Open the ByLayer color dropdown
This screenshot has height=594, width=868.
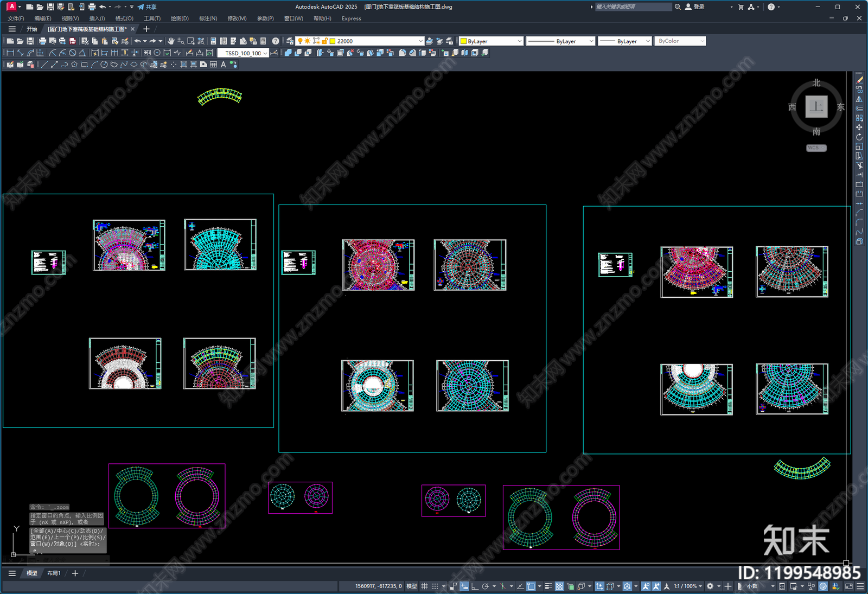click(491, 41)
